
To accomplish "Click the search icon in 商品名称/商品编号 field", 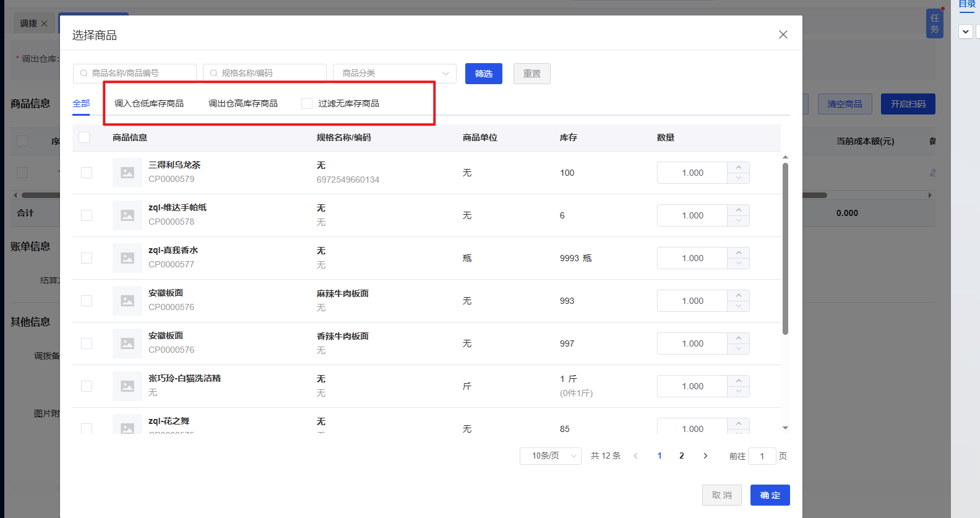I will pyautogui.click(x=84, y=73).
